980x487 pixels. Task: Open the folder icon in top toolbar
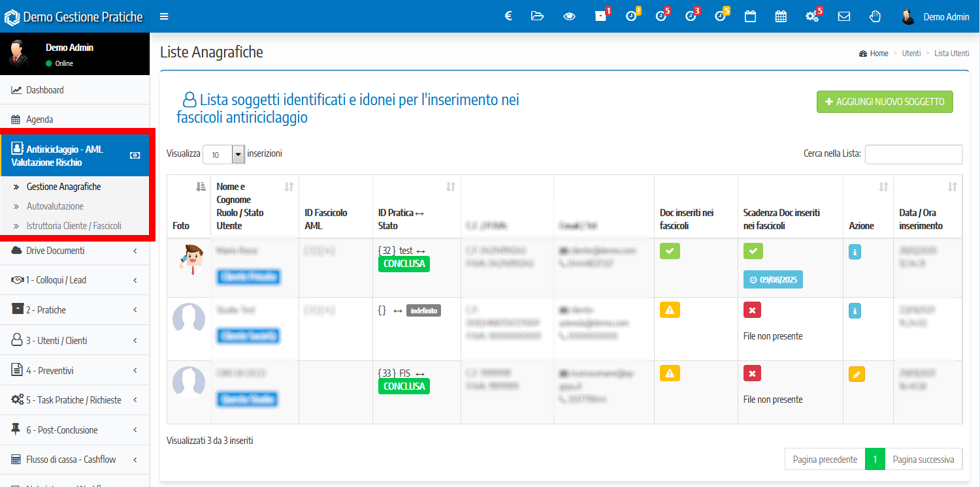pyautogui.click(x=538, y=16)
